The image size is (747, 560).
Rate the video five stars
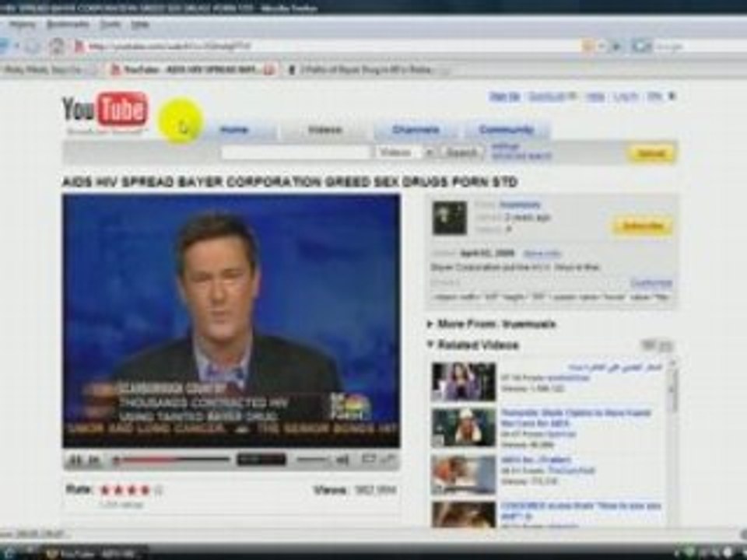(x=159, y=490)
